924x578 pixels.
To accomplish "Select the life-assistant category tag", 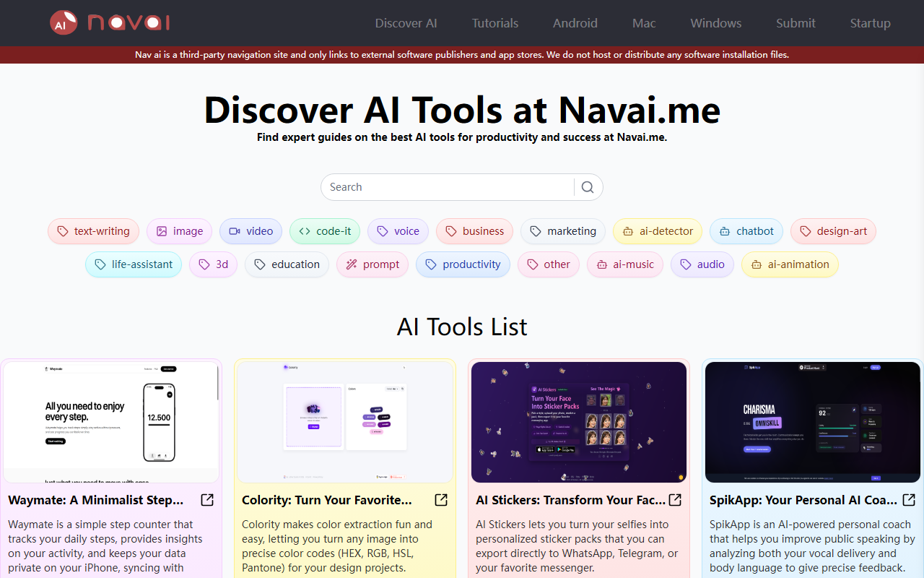I will (x=134, y=264).
